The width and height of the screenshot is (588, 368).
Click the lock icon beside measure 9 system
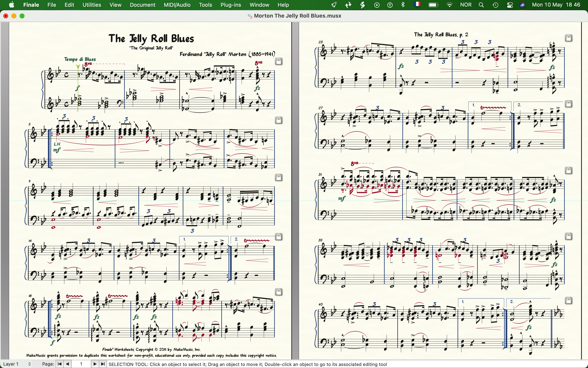279,177
